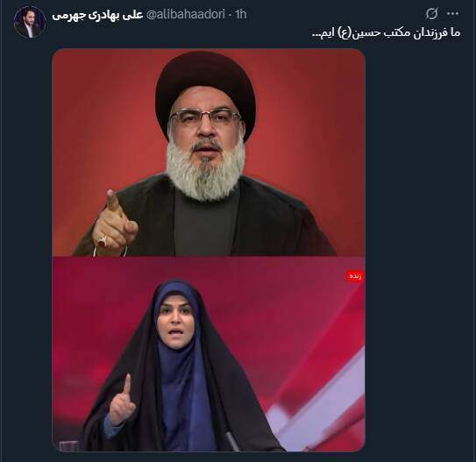The image size is (476, 462).
Task: Open the tweet via the 1h timestamp
Action: click(x=241, y=14)
